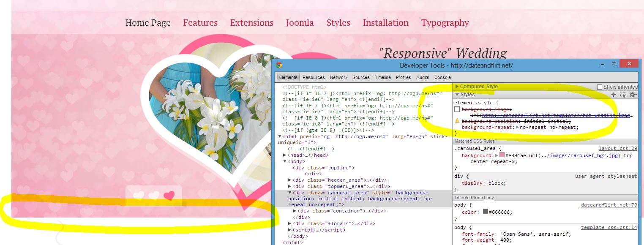Collapse the body element node
644x245 pixels.
click(285, 161)
